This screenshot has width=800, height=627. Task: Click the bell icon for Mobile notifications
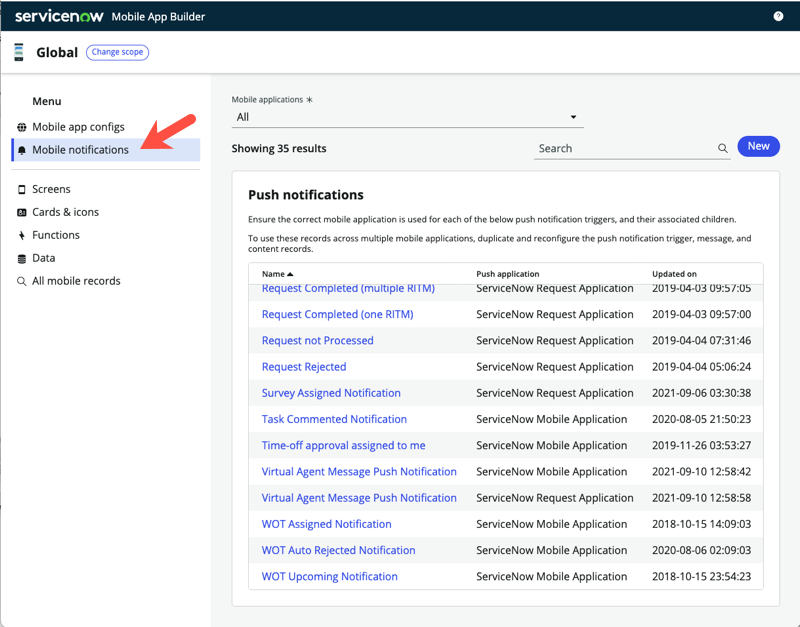[21, 150]
